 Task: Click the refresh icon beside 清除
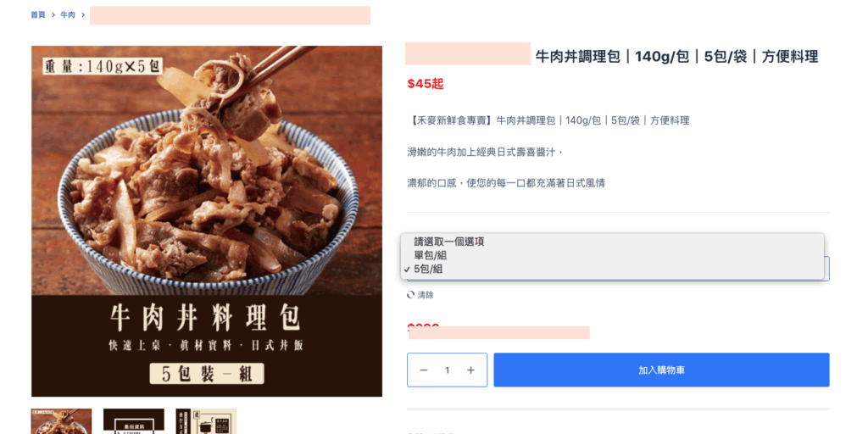pyautogui.click(x=410, y=295)
